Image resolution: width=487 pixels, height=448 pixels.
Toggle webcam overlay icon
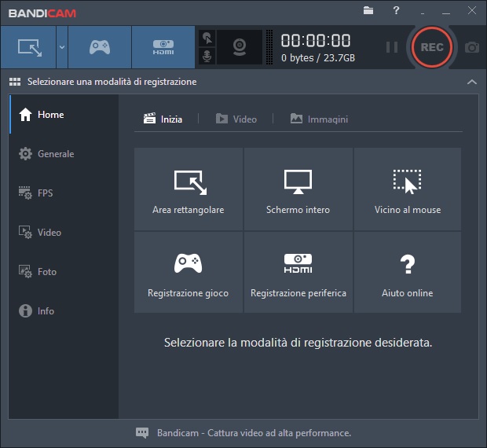(240, 47)
